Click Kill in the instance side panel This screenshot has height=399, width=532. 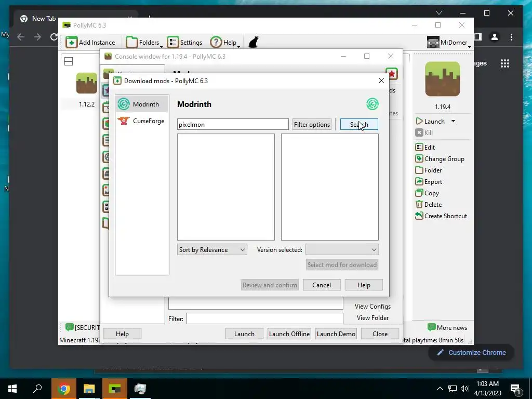pos(424,132)
